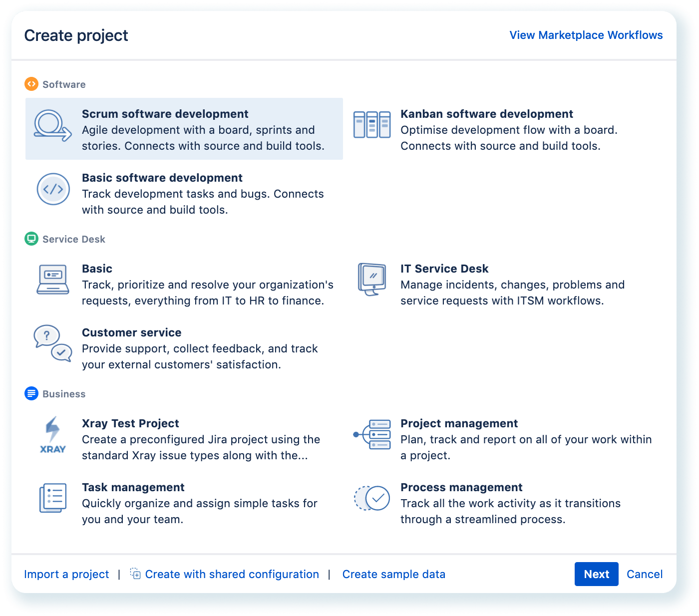This screenshot has height=616, width=699.
Task: Proceed with the Next button
Action: pos(597,574)
